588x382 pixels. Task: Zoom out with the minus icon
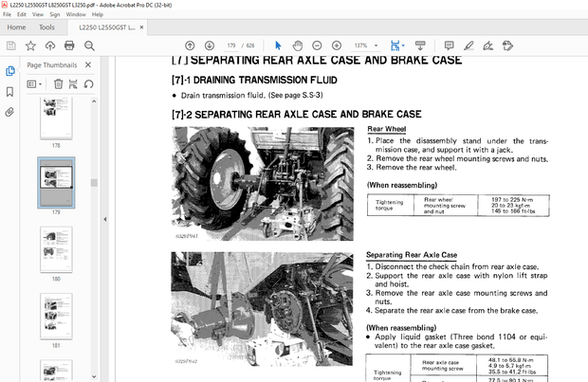coord(317,45)
